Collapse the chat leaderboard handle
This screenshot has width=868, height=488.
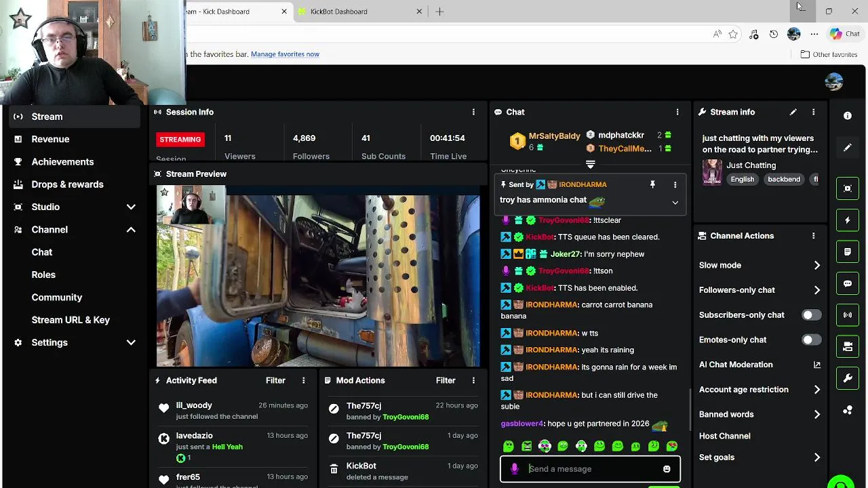point(590,165)
